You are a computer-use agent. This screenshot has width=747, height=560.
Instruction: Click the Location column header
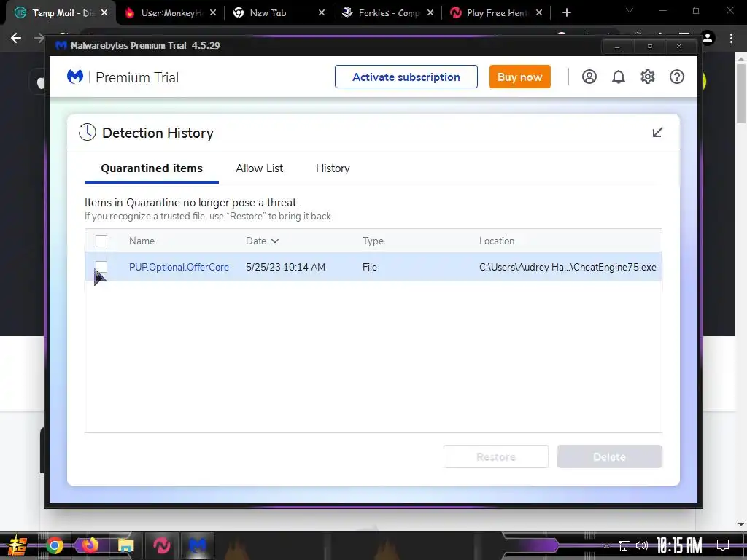pyautogui.click(x=496, y=241)
